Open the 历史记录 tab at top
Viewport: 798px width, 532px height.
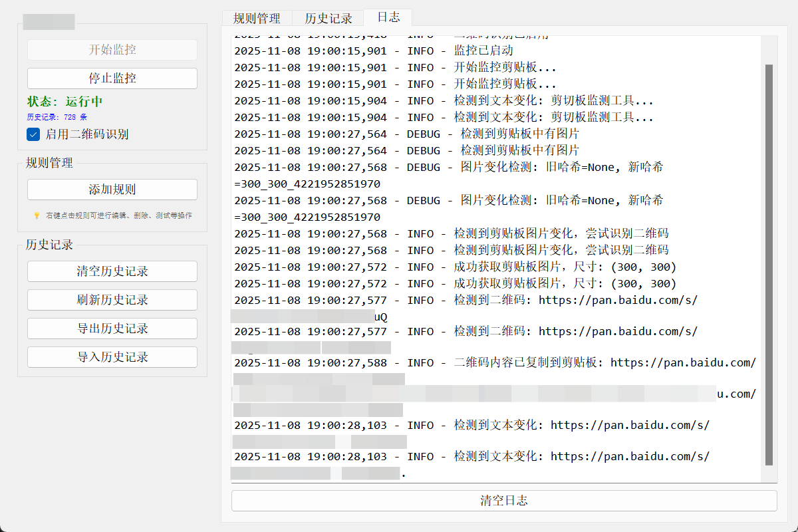point(329,18)
